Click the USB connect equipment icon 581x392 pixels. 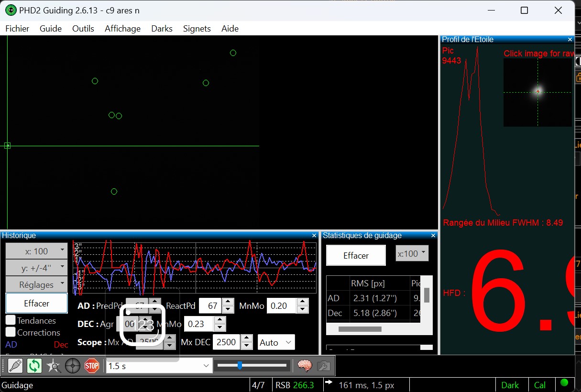pos(15,366)
